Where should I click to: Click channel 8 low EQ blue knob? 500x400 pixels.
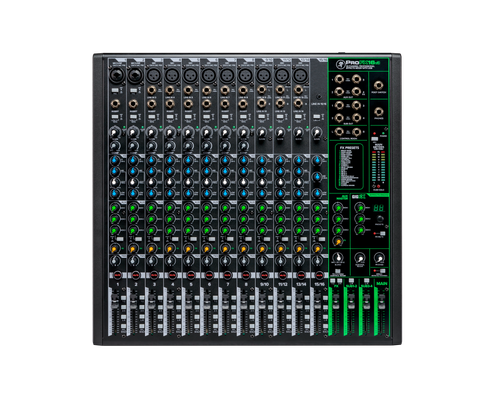243,193
